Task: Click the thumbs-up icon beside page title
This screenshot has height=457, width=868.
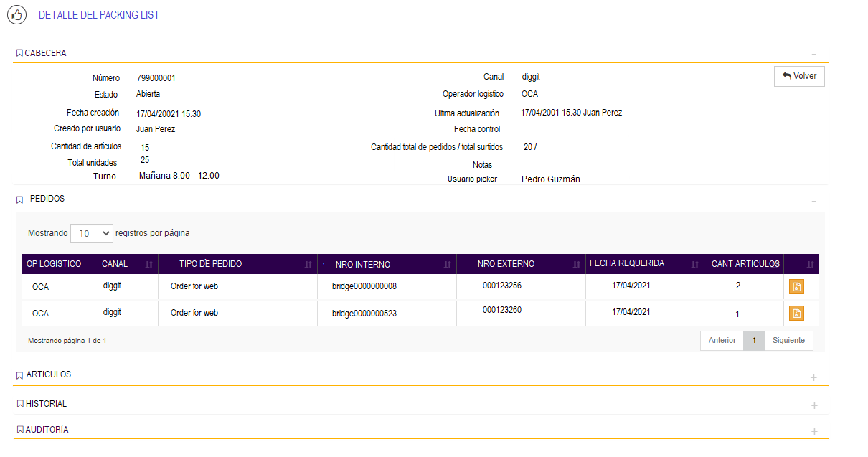Action: [16, 14]
